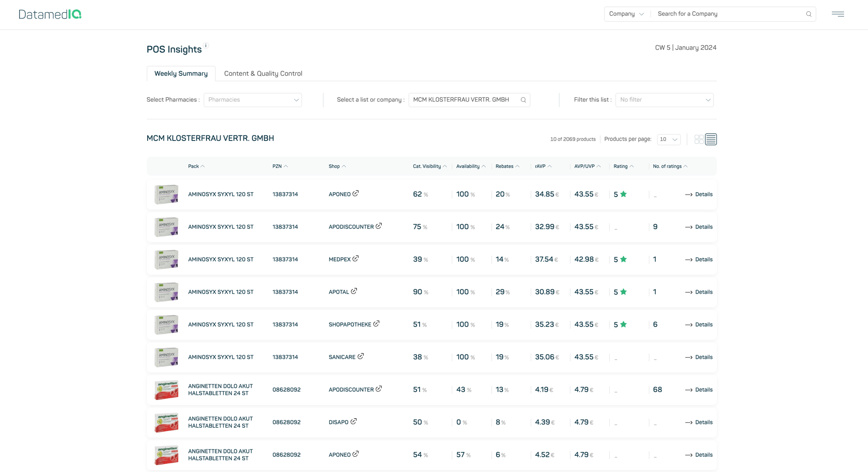Open the No filter dropdown
868x472 pixels.
click(664, 100)
